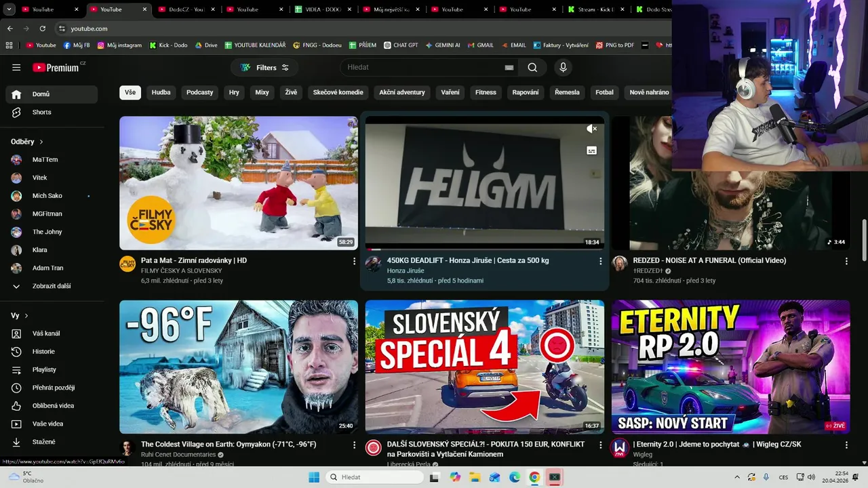This screenshot has height=488, width=868.
Task: Open options for 450KG DEADLIFT video
Action: tap(600, 261)
